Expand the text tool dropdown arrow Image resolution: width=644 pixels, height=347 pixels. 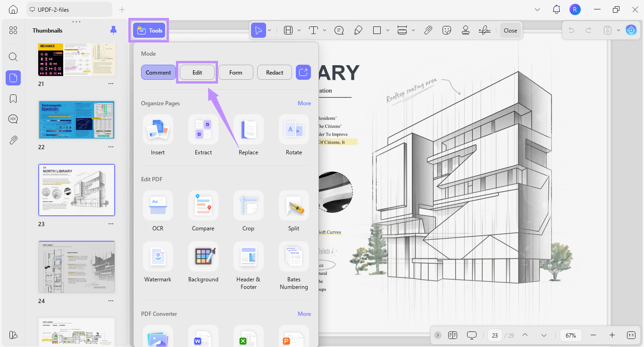pyautogui.click(x=324, y=30)
